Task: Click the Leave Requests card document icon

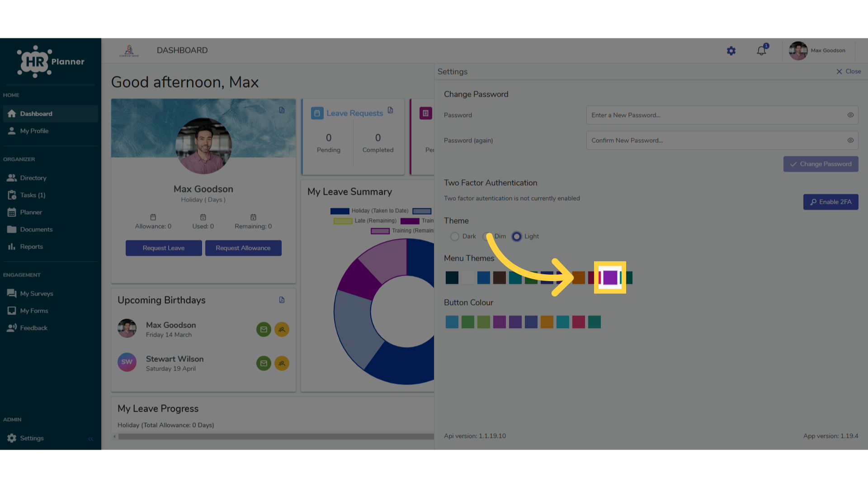Action: 391,110
